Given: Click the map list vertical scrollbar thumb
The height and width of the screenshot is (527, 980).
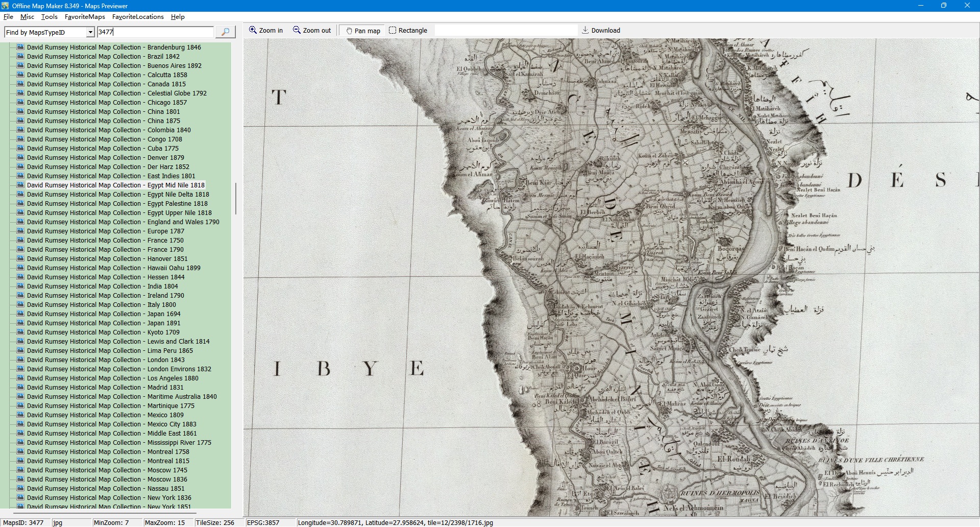Looking at the screenshot, I should point(235,198).
